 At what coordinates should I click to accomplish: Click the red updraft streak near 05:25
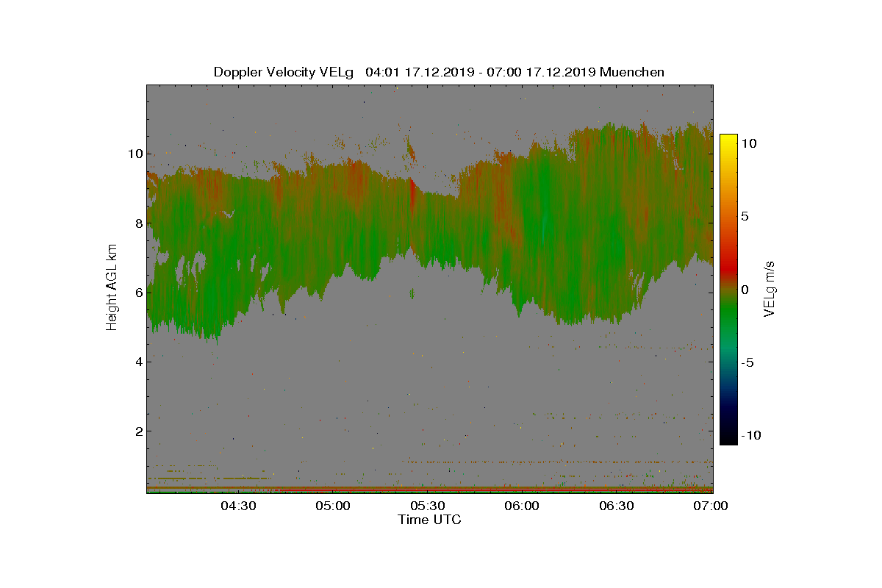pos(412,195)
